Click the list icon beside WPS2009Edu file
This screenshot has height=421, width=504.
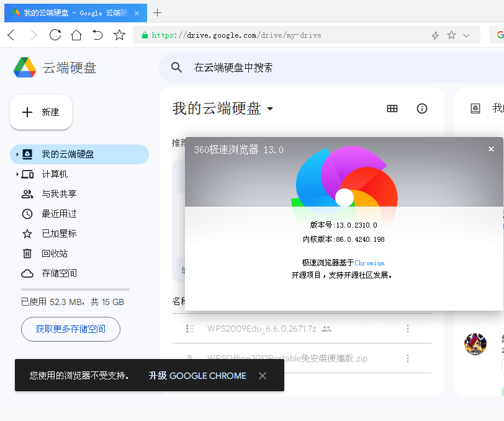pos(190,329)
